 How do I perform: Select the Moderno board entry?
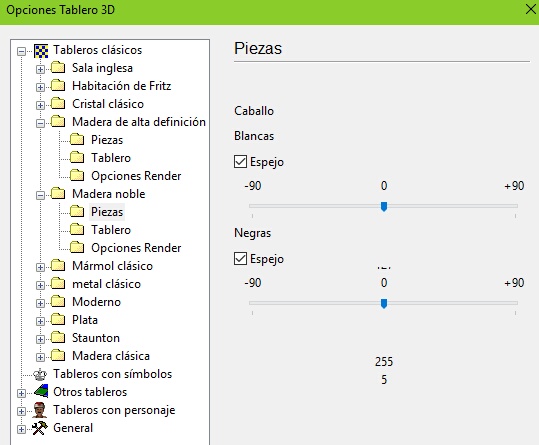click(x=96, y=302)
